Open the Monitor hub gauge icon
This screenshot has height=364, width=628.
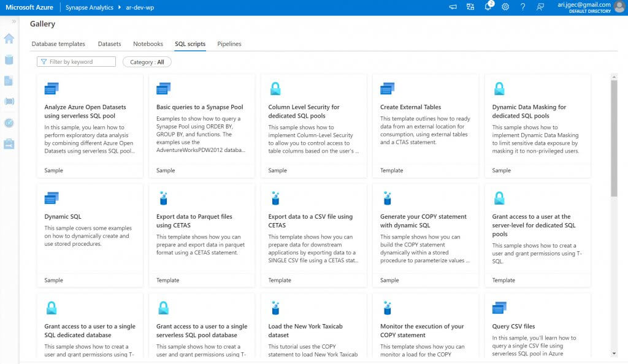click(x=9, y=123)
